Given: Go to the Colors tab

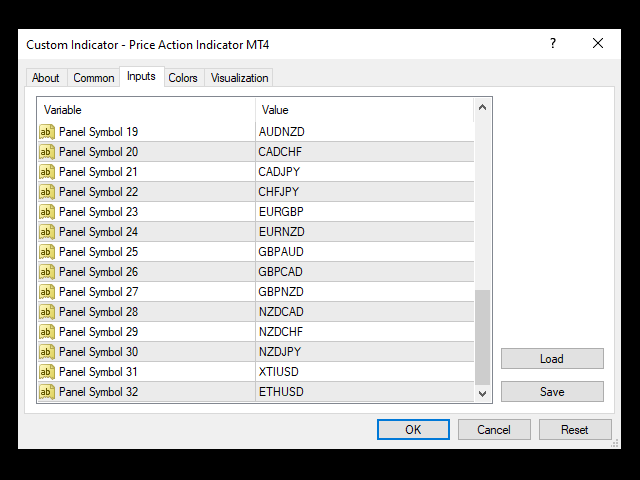Looking at the screenshot, I should pyautogui.click(x=183, y=78).
